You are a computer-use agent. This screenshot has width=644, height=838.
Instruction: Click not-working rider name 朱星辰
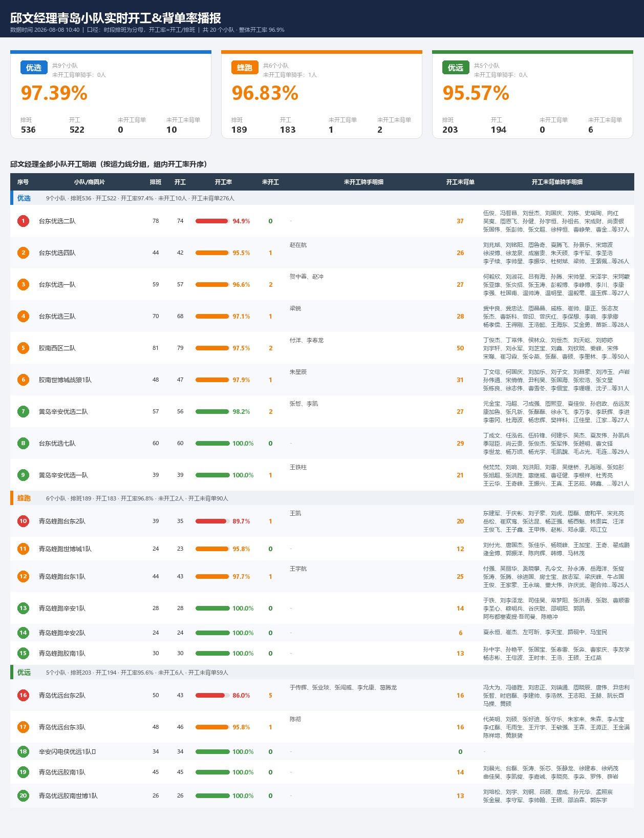click(298, 372)
